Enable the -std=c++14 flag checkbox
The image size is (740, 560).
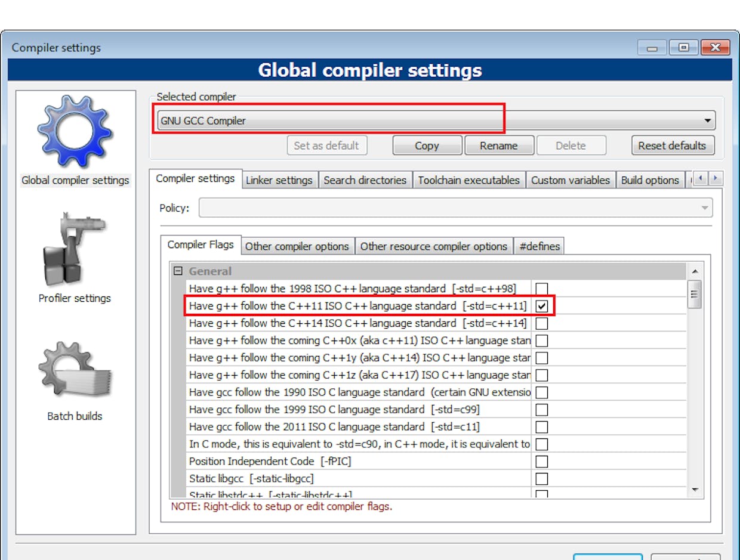pos(542,324)
